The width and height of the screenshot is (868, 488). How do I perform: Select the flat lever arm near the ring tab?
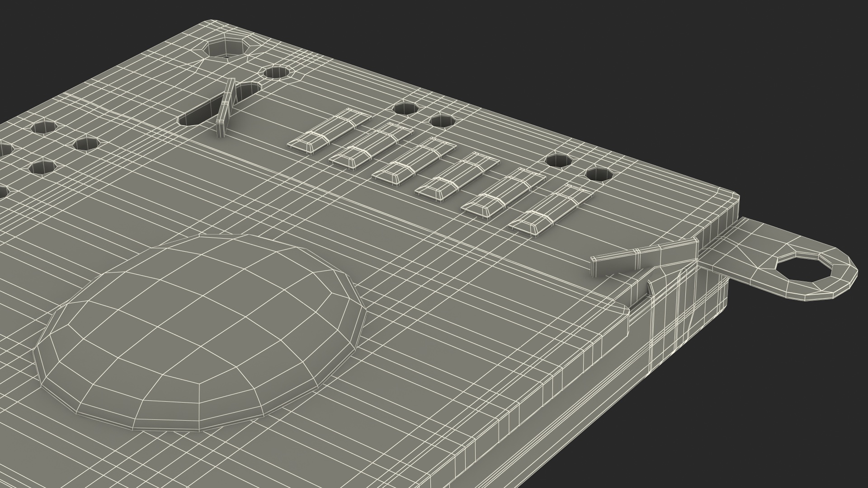tap(642, 258)
